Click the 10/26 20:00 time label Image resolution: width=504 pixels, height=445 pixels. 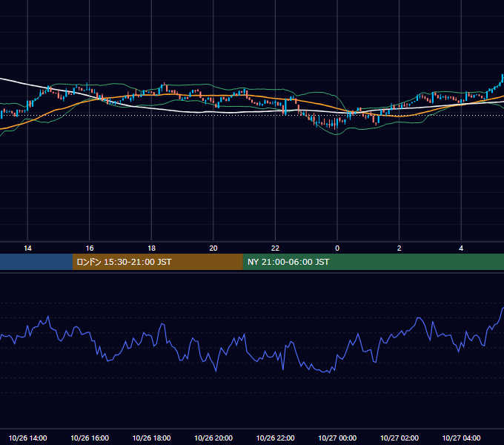pos(213,438)
